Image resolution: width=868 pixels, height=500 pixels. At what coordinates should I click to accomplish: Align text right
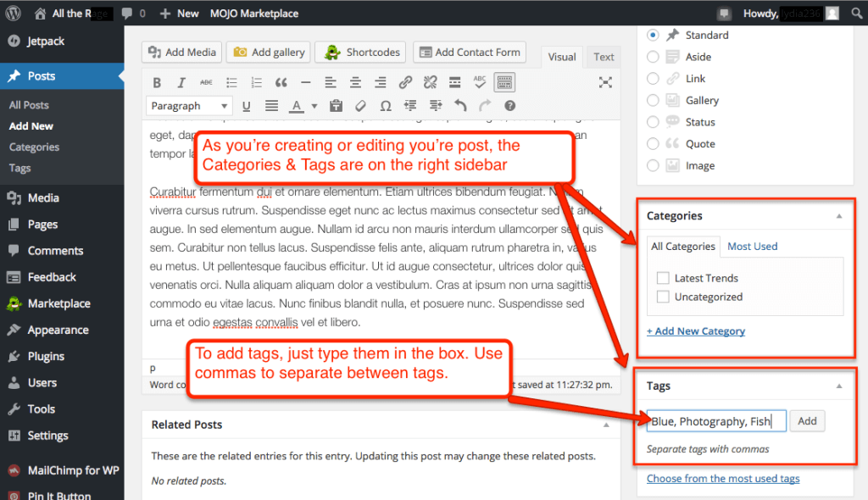pos(381,82)
